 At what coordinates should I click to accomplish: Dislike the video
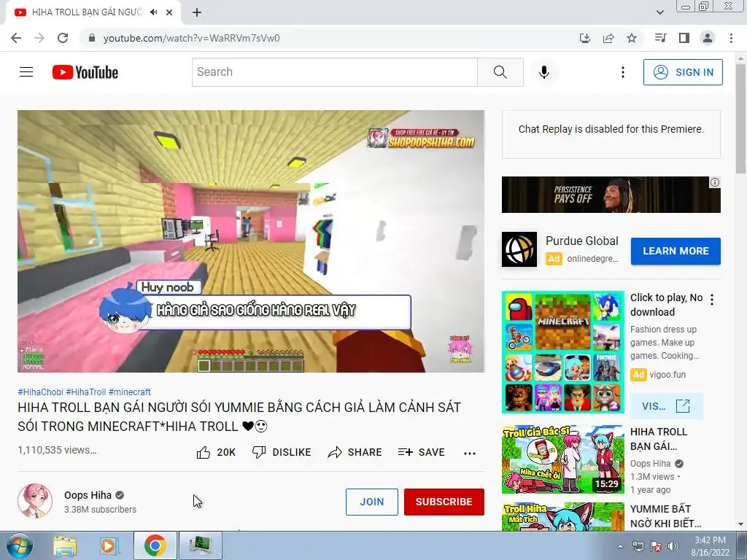[282, 452]
